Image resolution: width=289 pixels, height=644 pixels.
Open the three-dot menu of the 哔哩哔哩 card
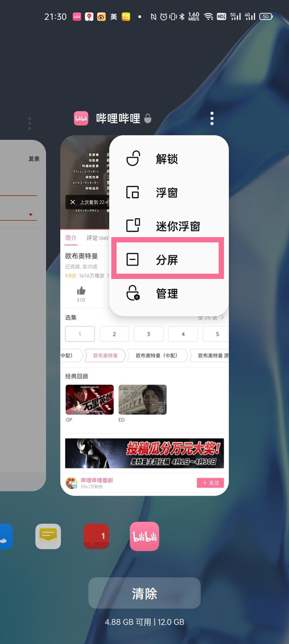coord(212,118)
